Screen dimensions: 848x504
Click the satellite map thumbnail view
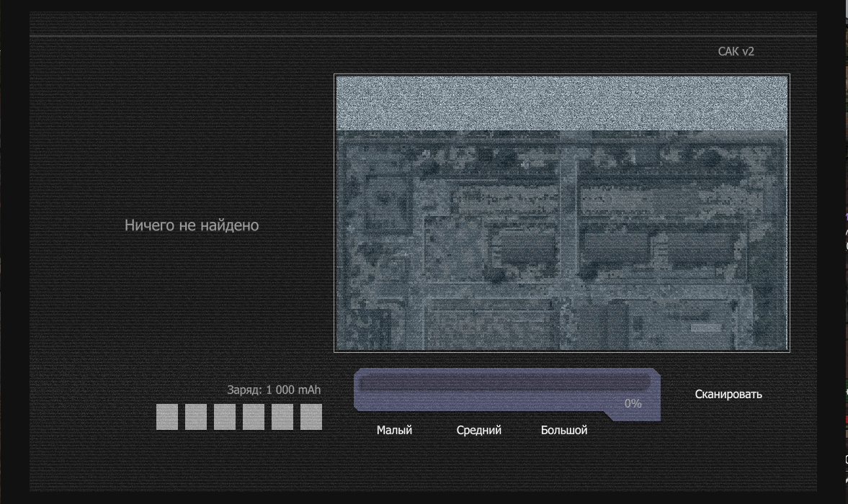pos(562,213)
